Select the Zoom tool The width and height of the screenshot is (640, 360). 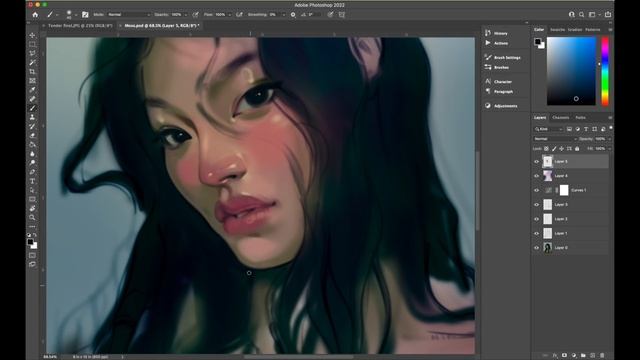click(32, 218)
